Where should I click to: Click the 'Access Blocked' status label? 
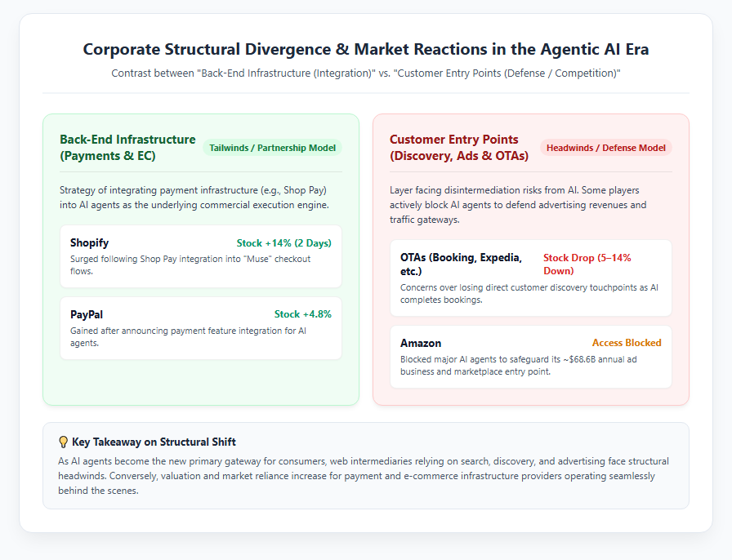point(627,343)
